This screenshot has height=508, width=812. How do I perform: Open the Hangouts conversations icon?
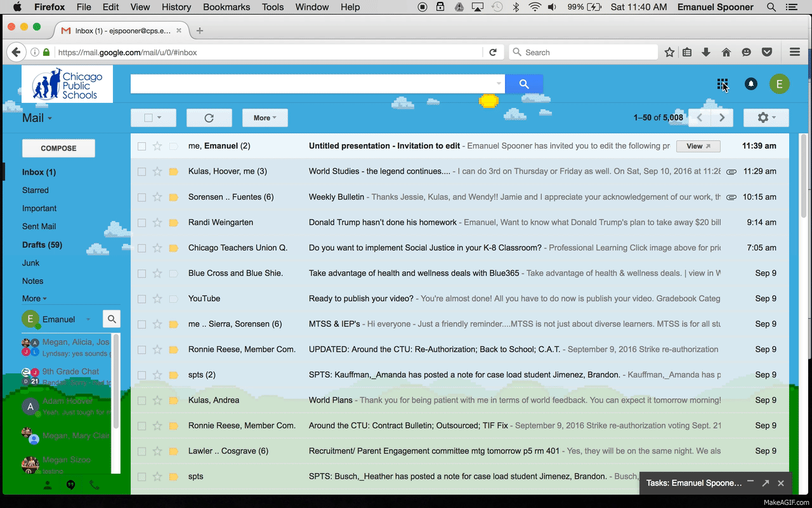click(71, 485)
